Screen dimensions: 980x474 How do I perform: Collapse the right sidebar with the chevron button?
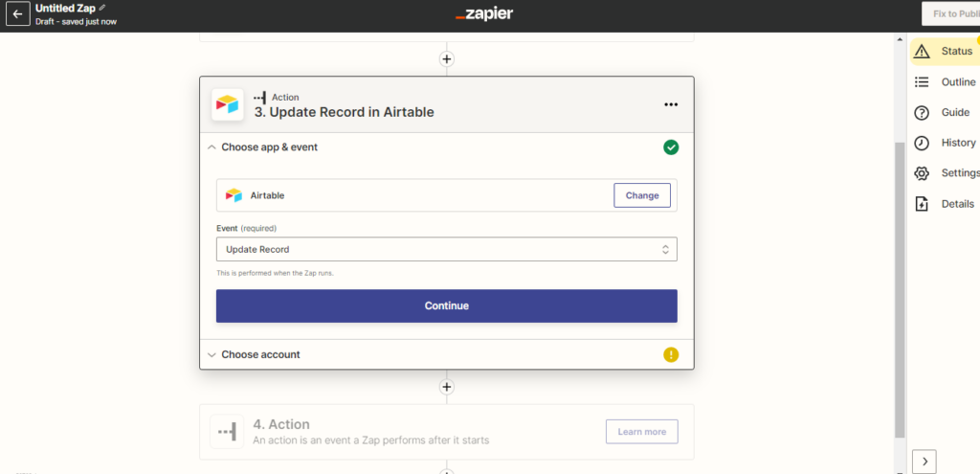tap(924, 462)
